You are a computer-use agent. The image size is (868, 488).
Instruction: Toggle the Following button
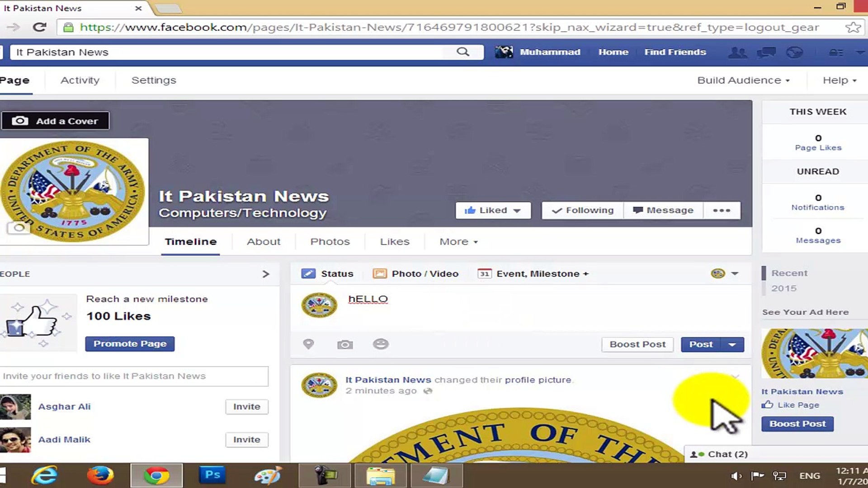583,211
